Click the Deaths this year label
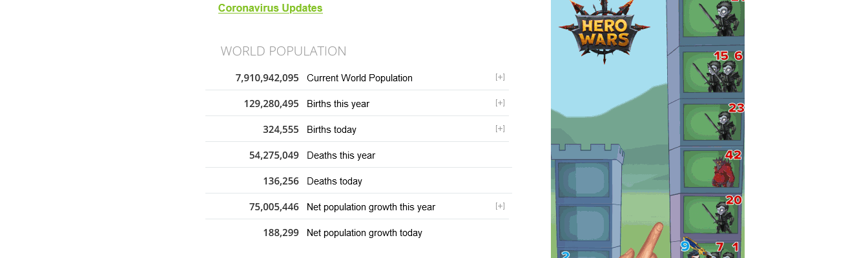 pyautogui.click(x=341, y=155)
